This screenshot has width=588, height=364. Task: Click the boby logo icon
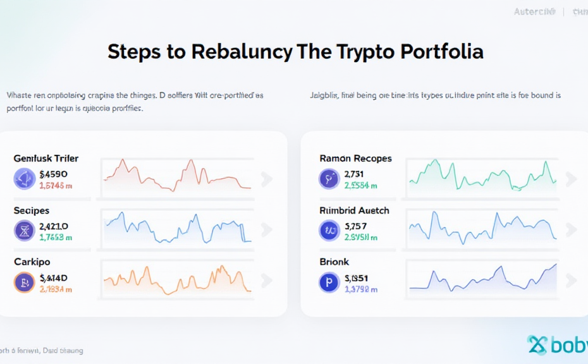coord(537,345)
